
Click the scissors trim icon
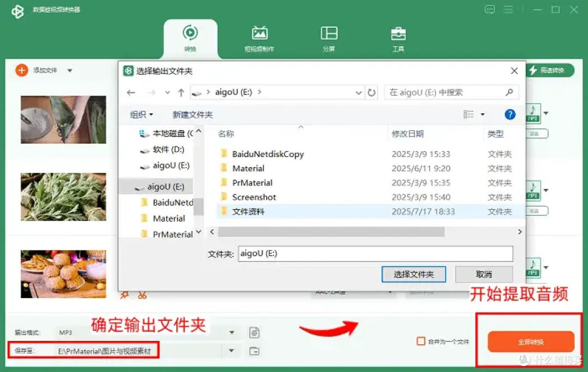coord(142,296)
